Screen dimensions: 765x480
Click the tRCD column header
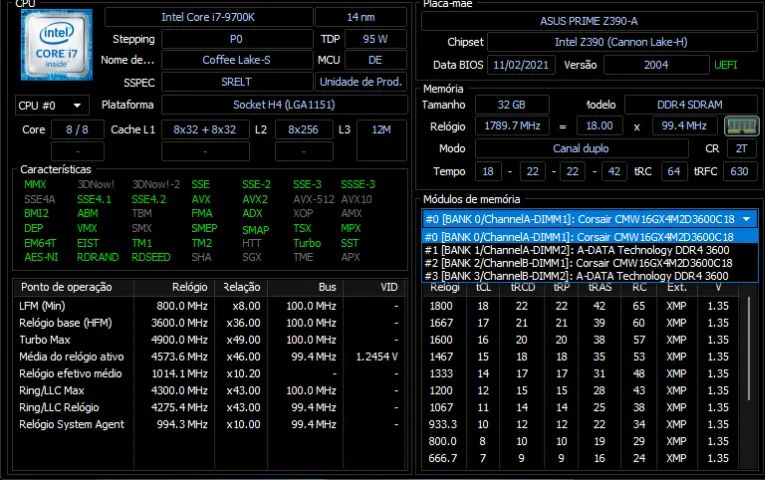(523, 288)
